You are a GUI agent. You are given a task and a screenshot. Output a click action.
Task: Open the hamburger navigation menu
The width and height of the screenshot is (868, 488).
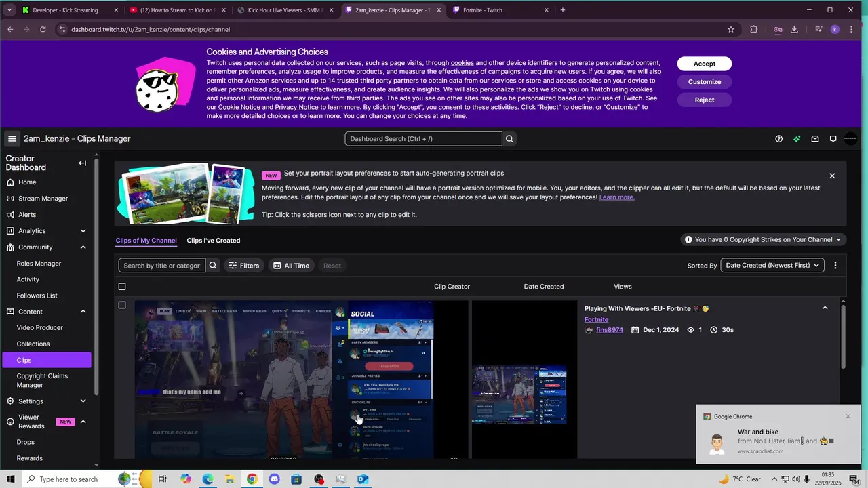(12, 139)
